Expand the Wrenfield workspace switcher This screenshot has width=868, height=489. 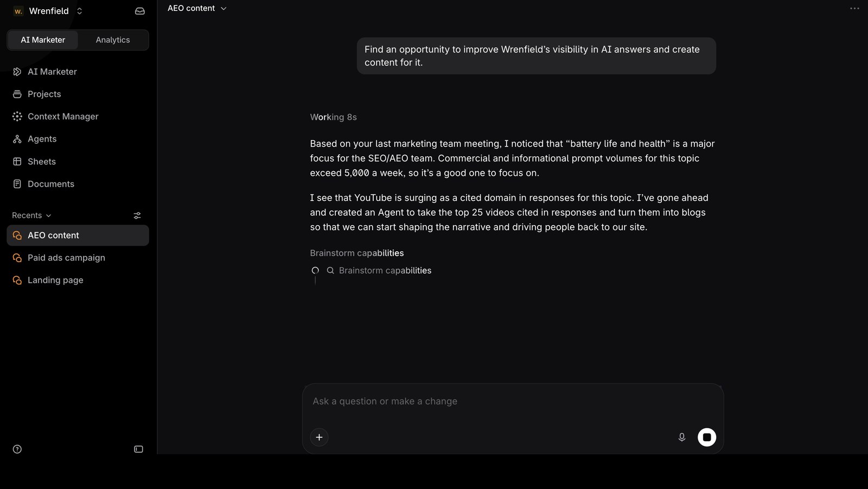[48, 11]
